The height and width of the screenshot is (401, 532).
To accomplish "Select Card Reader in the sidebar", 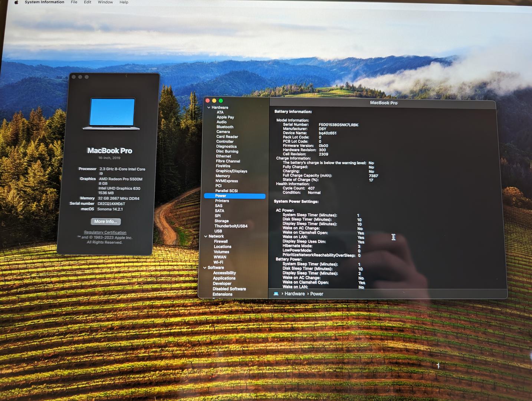I will (x=227, y=137).
